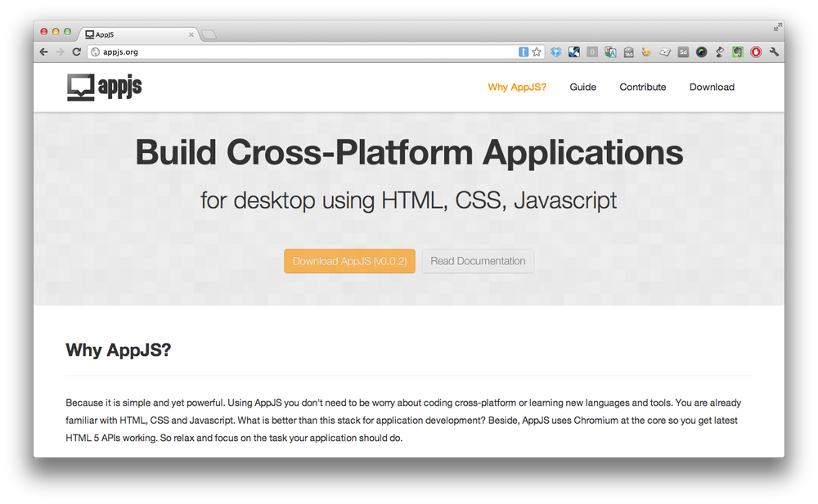Viewport: 818px width, 504px height.
Task: Open Chrome's wrench settings menu
Action: click(x=775, y=52)
